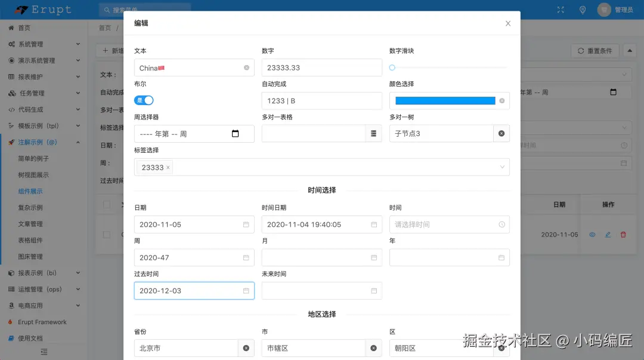Remove the 23333 tag
644x360 pixels.
coord(168,167)
